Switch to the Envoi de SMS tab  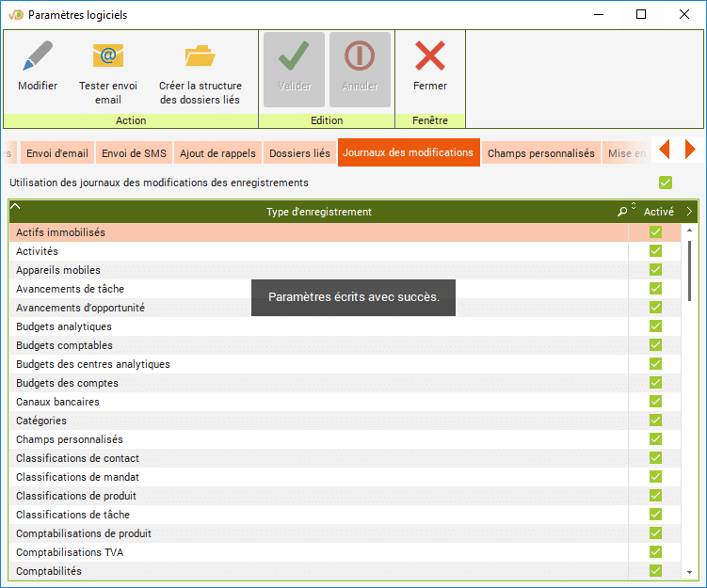[x=134, y=153]
